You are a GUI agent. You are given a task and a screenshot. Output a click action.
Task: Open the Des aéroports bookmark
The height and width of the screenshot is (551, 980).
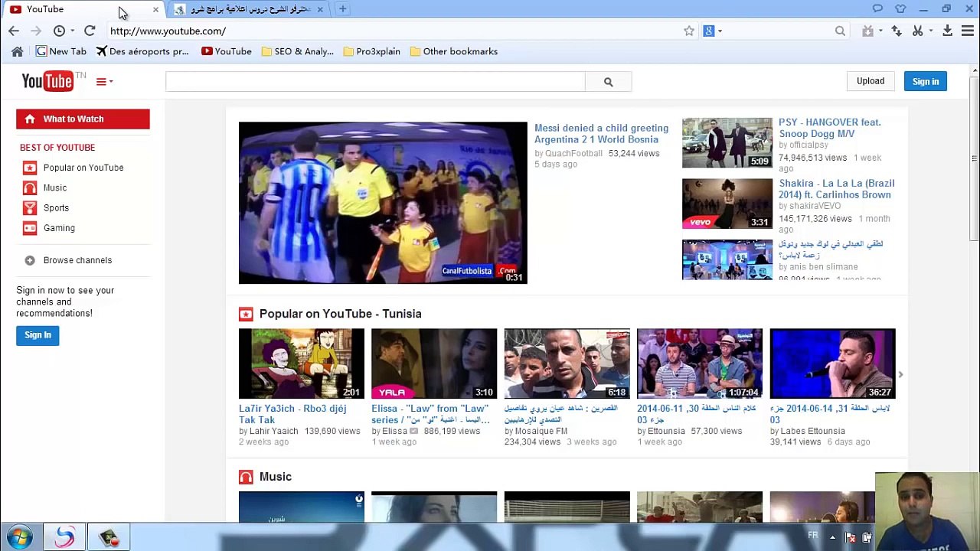(142, 51)
